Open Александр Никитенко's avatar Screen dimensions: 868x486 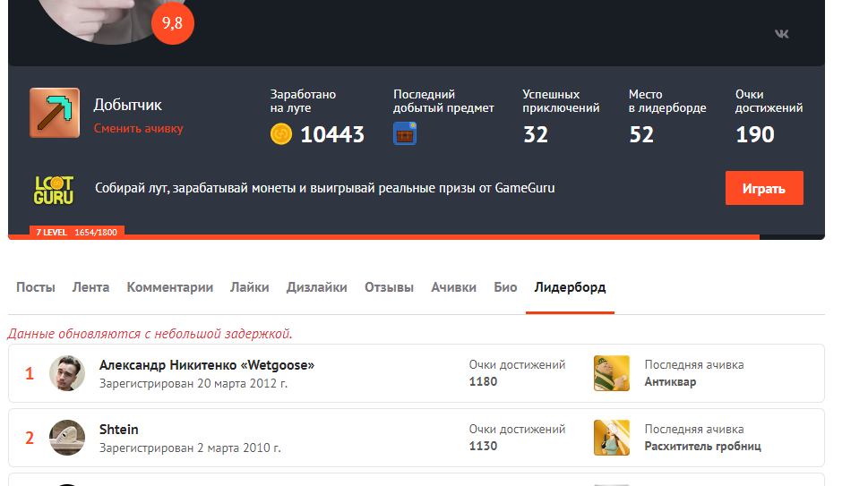(67, 373)
